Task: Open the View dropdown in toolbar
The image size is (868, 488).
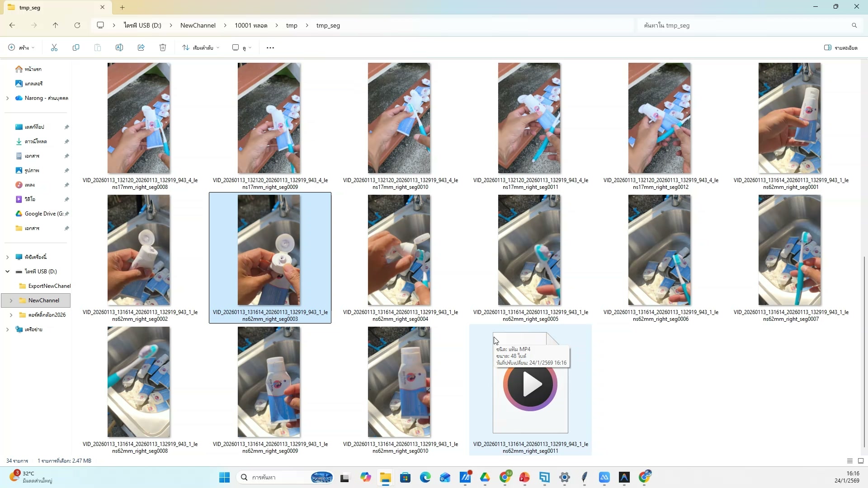Action: 242,47
